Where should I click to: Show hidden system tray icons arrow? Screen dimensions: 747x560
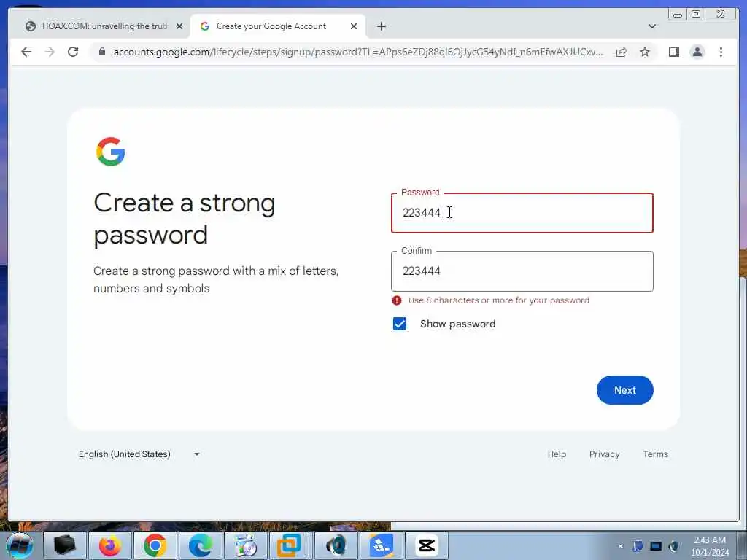(x=620, y=546)
